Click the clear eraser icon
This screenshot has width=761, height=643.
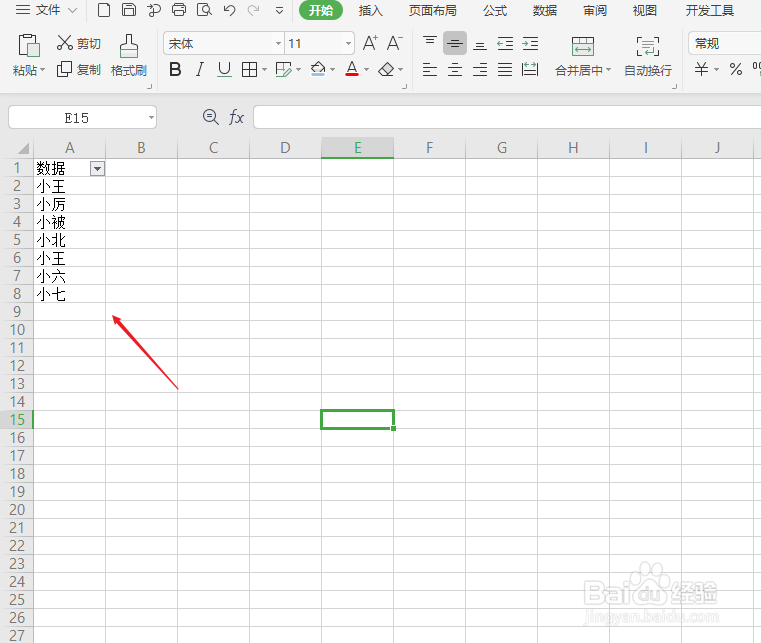click(386, 69)
